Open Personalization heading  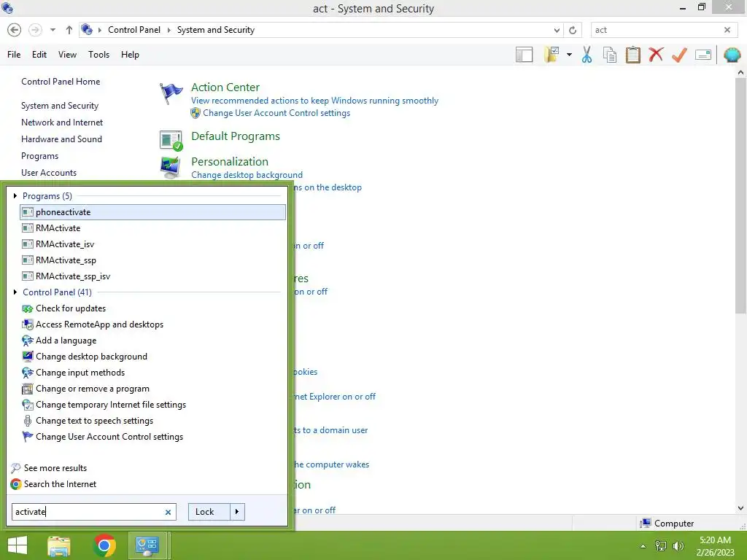(230, 161)
